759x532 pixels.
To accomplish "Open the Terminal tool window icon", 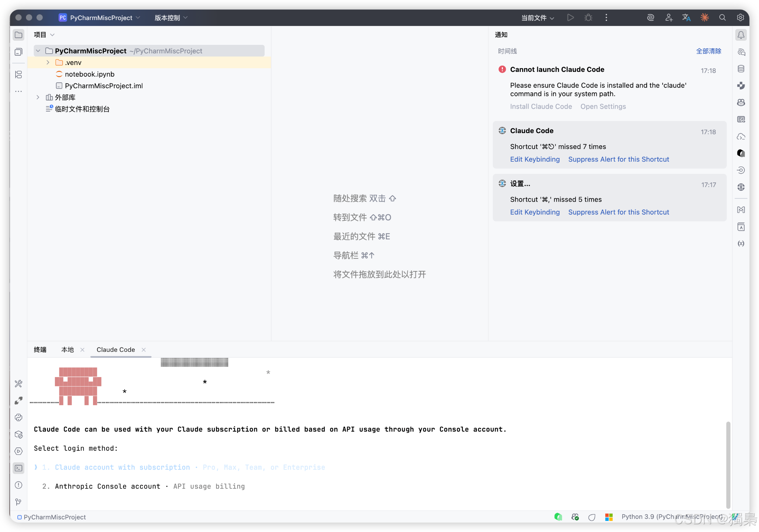I will coord(19,468).
